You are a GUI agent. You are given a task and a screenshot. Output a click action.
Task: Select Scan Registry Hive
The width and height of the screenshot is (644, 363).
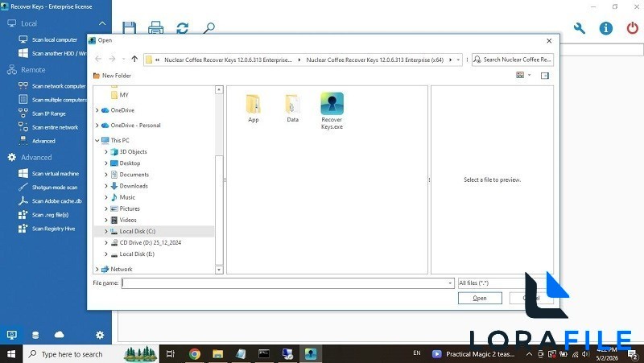coord(47,229)
